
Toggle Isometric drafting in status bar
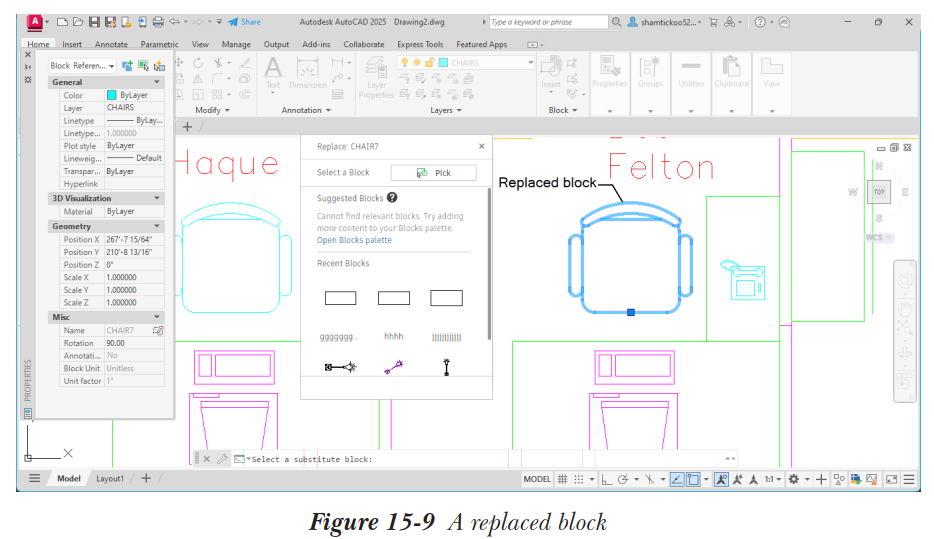649,479
